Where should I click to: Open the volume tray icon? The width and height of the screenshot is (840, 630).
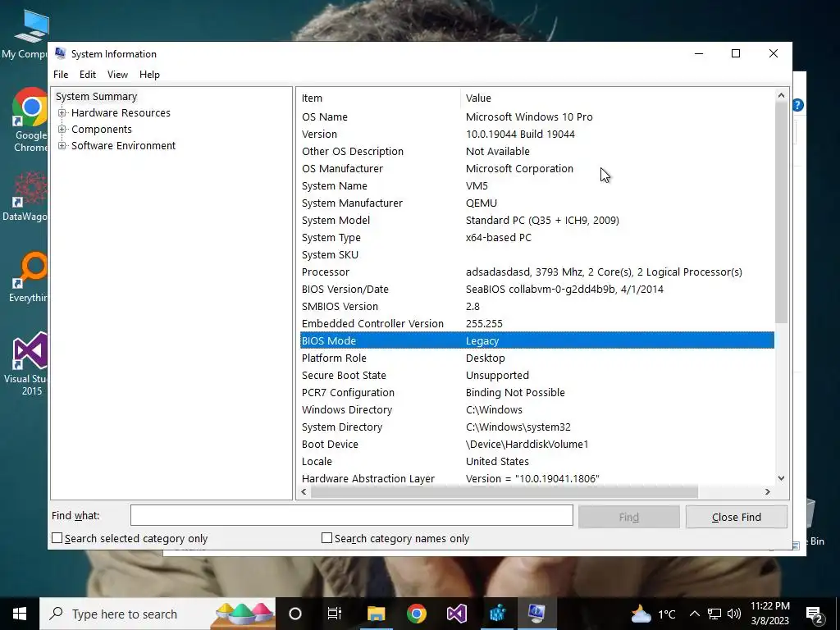pos(734,614)
